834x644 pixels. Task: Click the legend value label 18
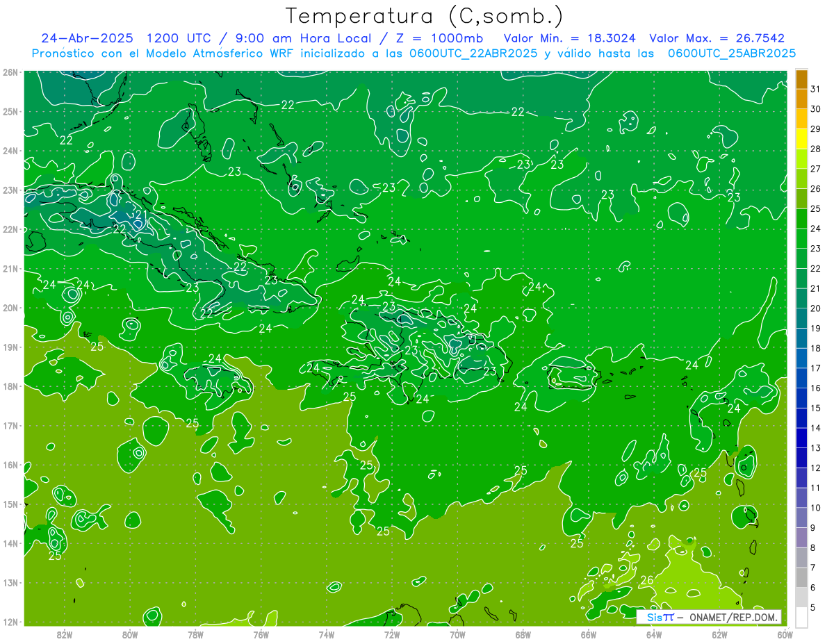pyautogui.click(x=816, y=348)
